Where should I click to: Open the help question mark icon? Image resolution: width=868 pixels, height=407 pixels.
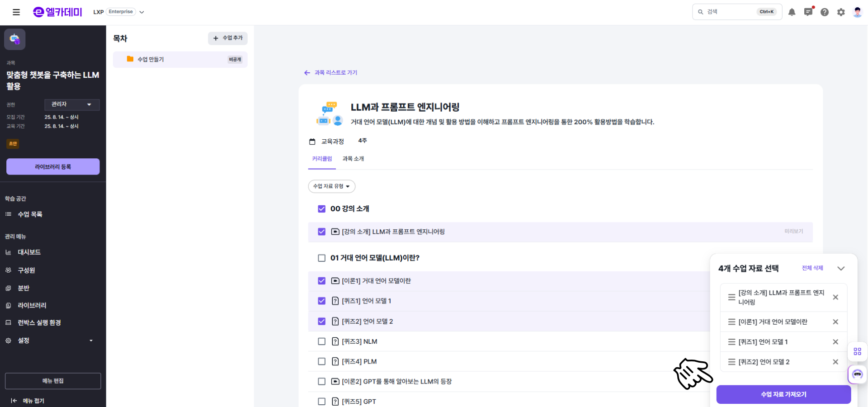825,12
